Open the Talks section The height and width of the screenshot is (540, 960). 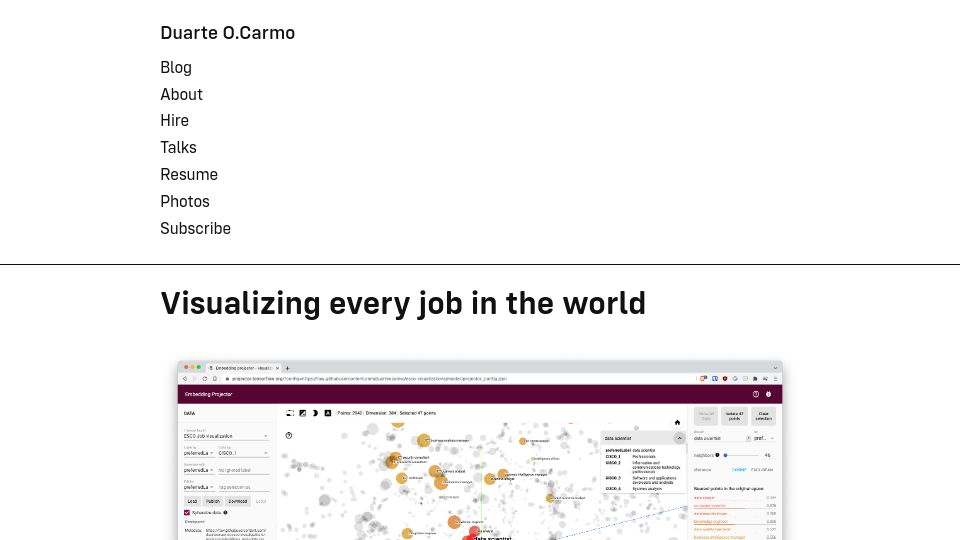(178, 148)
